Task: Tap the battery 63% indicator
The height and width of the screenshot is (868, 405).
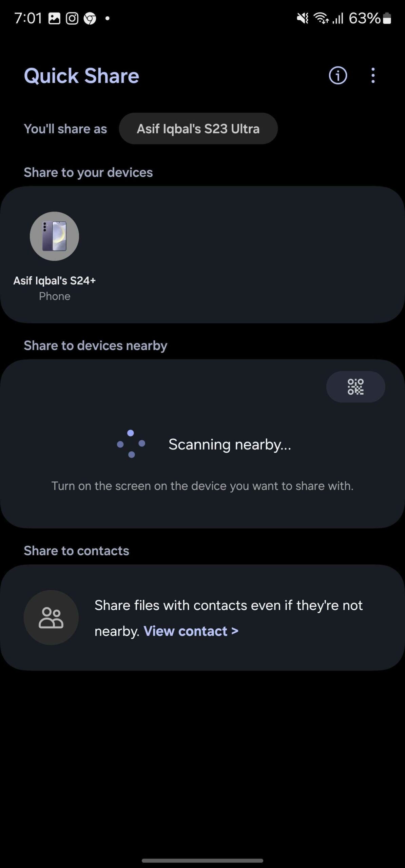Action: pyautogui.click(x=370, y=18)
